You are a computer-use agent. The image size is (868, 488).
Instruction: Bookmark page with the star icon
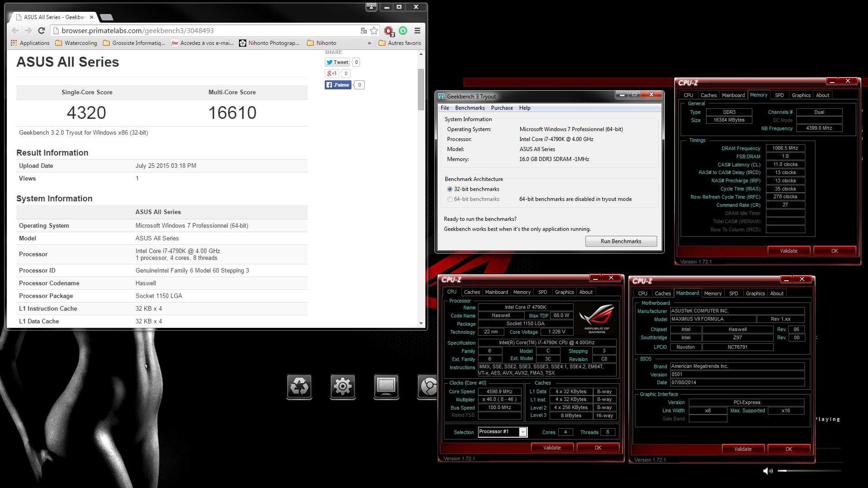point(374,30)
